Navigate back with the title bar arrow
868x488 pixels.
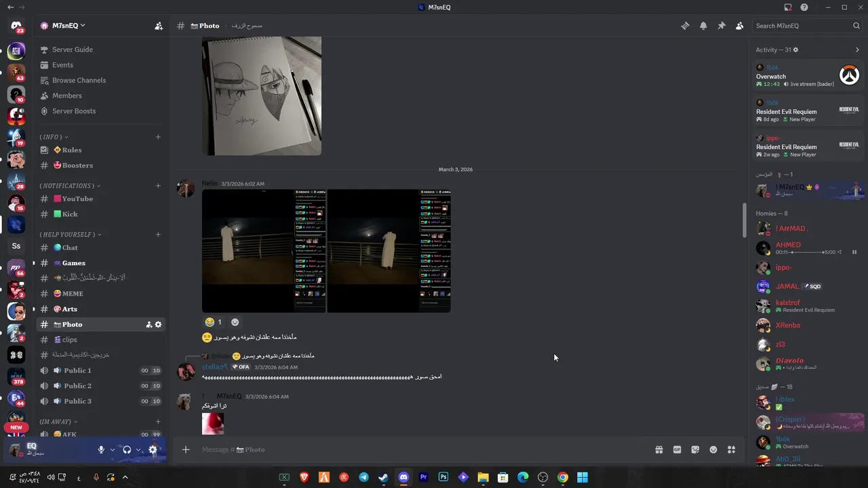pyautogui.click(x=10, y=7)
